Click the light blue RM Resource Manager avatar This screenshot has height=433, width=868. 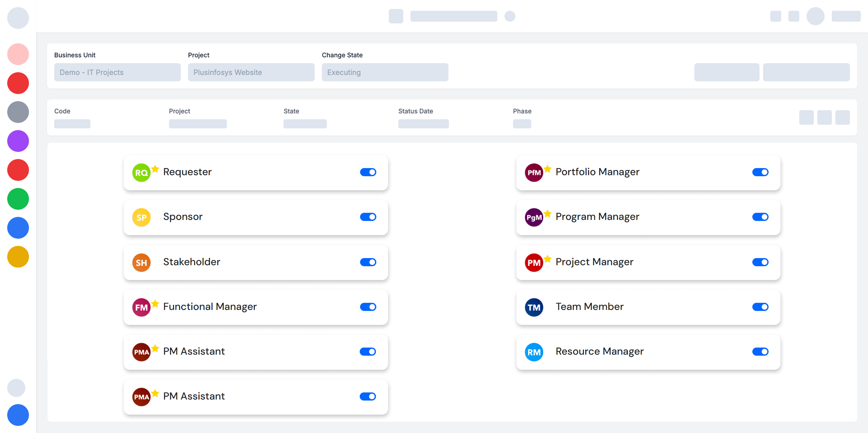(534, 352)
